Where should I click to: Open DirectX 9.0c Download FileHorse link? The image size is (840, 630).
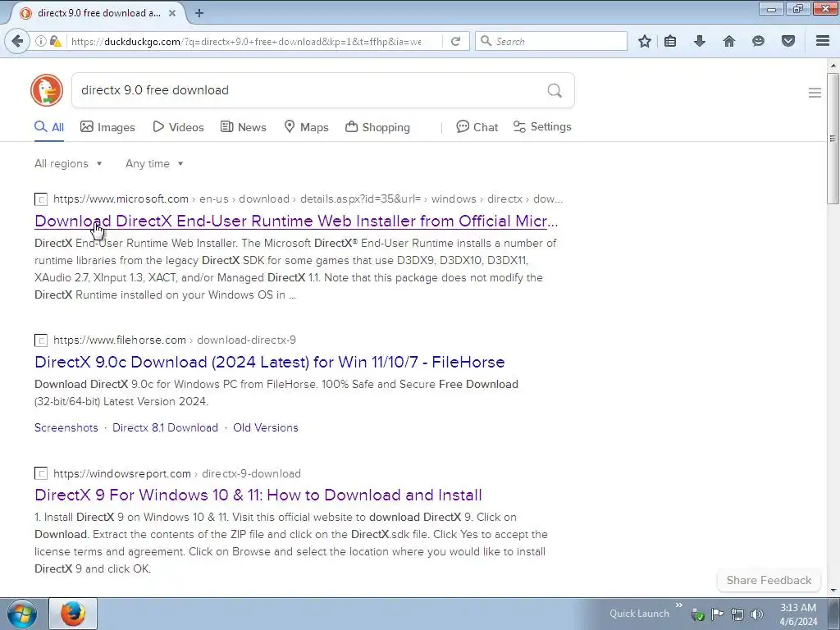tap(269, 362)
